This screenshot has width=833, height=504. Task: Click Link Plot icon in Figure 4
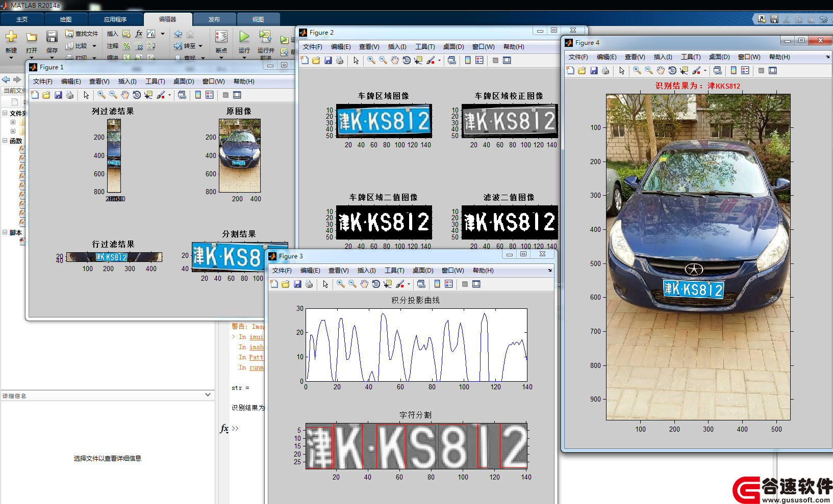point(717,71)
